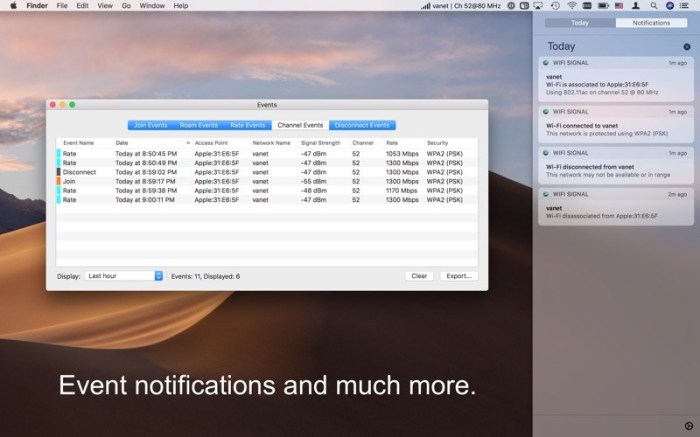Open the Window menu

pos(152,6)
